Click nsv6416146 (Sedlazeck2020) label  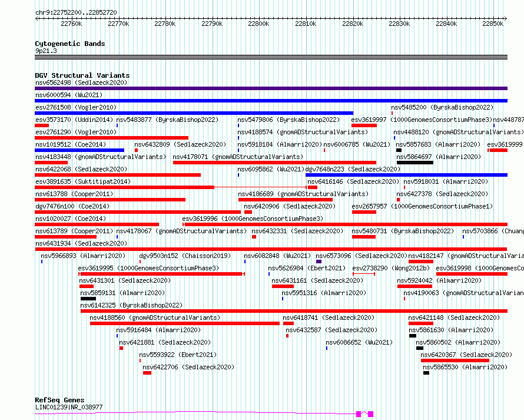(x=353, y=181)
